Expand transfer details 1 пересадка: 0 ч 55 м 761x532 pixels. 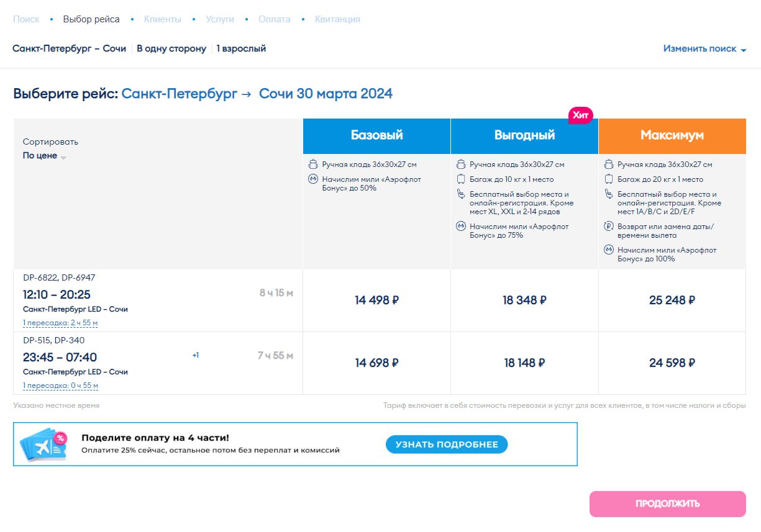60,386
